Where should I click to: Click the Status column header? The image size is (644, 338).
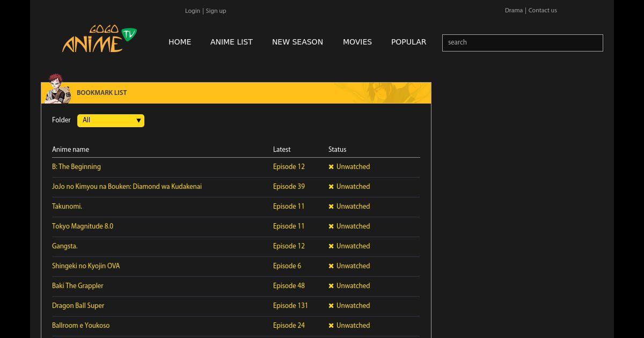[x=337, y=150]
